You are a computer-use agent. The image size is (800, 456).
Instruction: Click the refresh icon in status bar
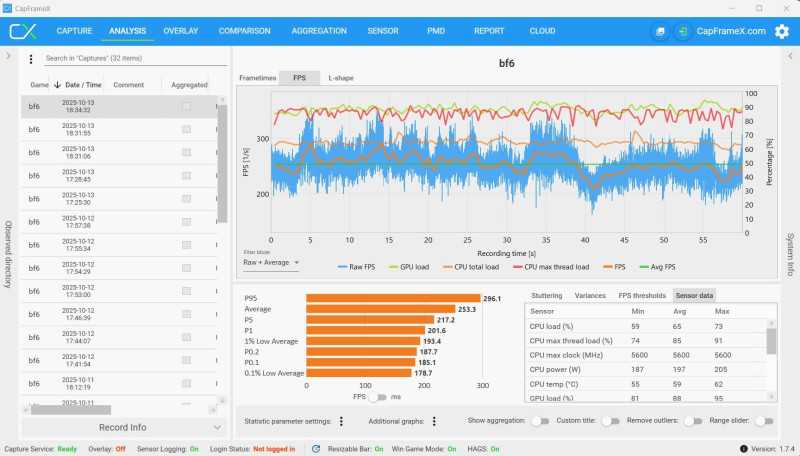(x=316, y=449)
